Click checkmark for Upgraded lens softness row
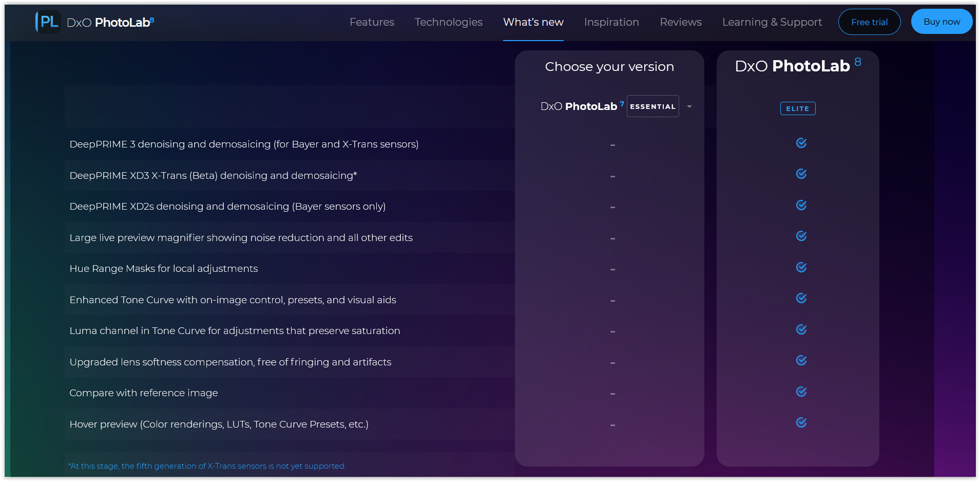The width and height of the screenshot is (980, 481). pyautogui.click(x=801, y=360)
